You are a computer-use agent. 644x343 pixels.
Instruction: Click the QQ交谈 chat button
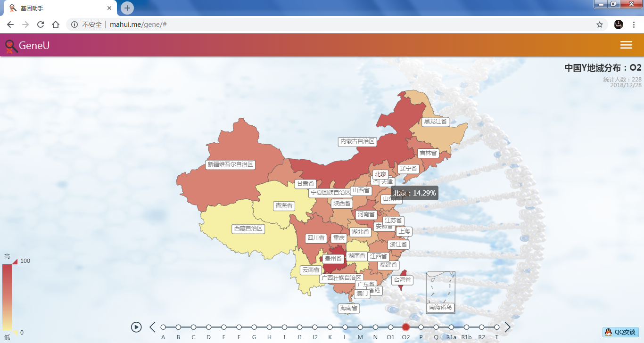620,332
